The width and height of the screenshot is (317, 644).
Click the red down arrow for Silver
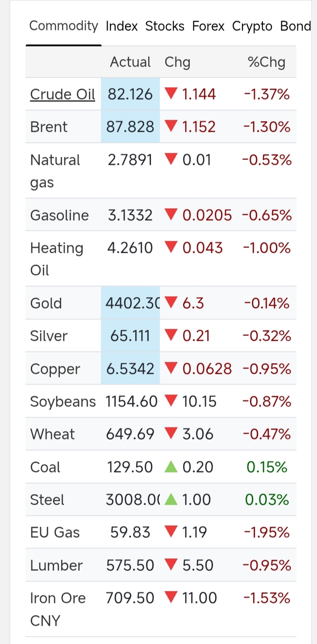pos(171,336)
